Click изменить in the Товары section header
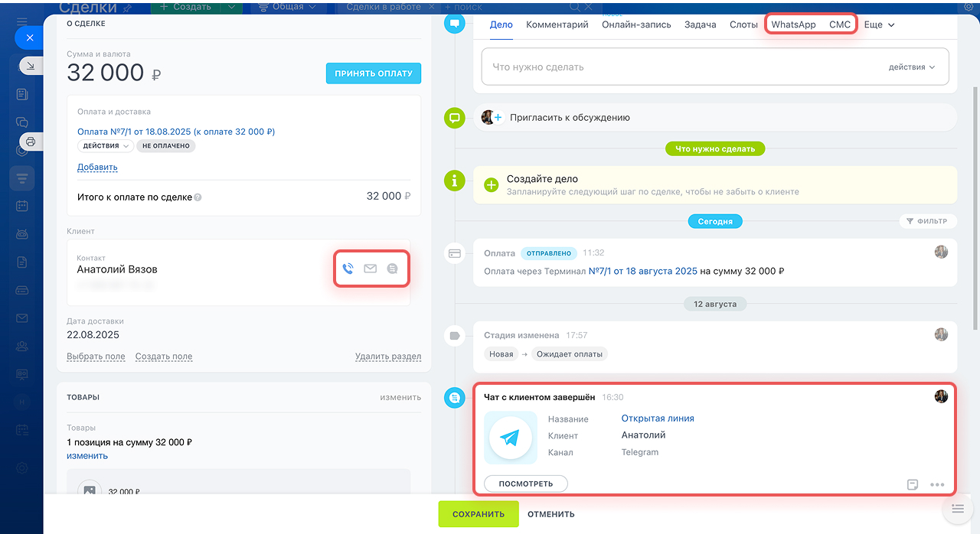The width and height of the screenshot is (980, 534). pos(400,397)
